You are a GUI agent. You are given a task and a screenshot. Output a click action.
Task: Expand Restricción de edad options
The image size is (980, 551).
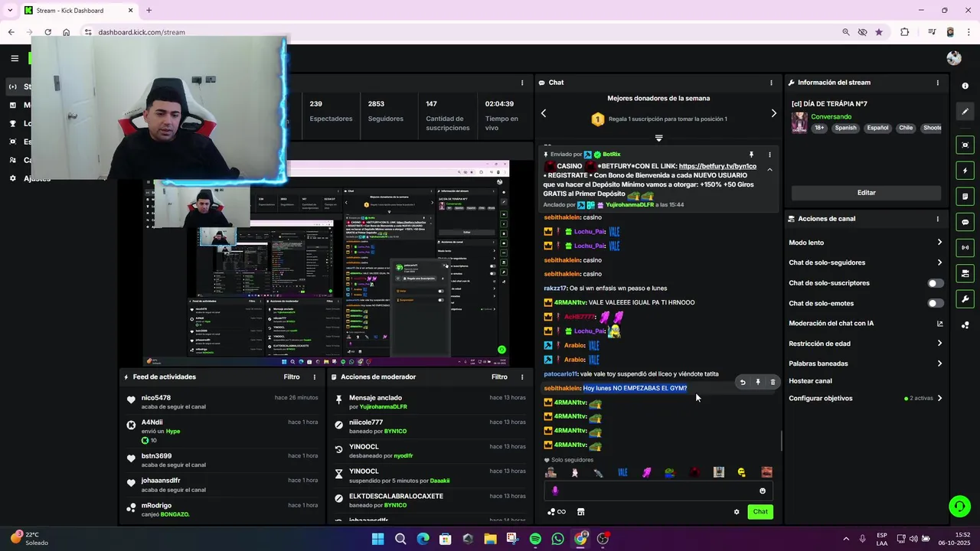pos(939,344)
